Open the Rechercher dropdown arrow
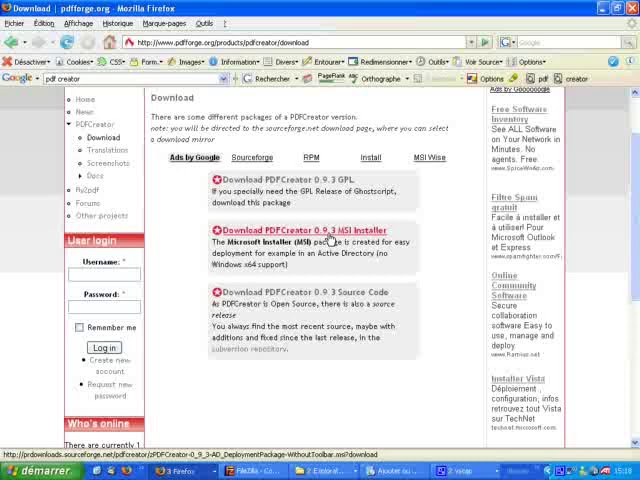Viewport: 640px width, 480px height. tap(297, 78)
